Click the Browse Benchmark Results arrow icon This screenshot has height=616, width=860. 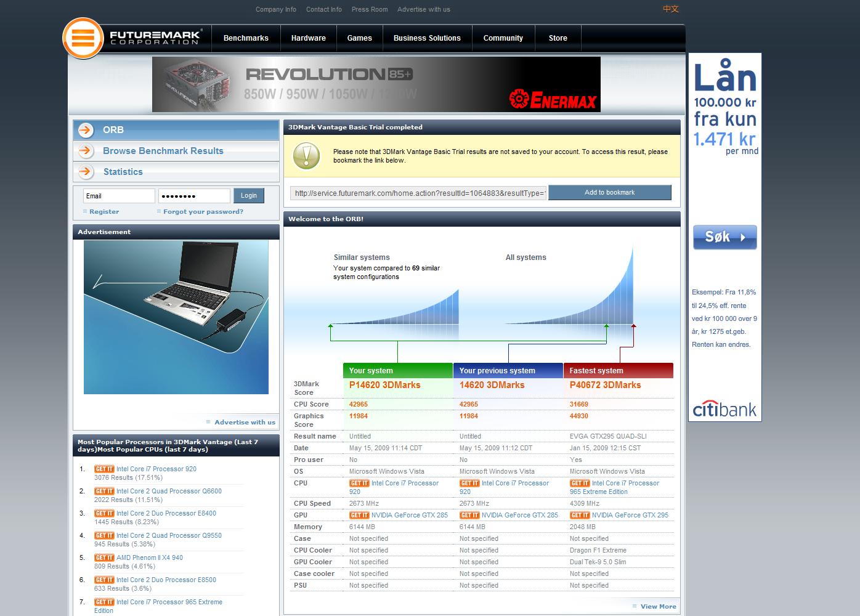pos(86,151)
